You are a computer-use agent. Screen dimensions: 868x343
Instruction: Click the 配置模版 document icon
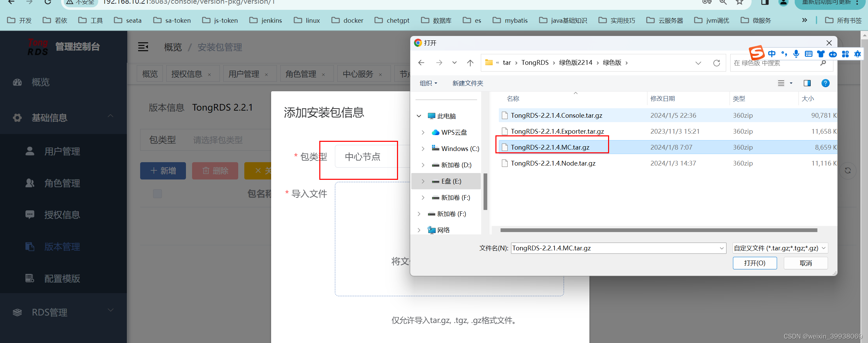pyautogui.click(x=30, y=279)
